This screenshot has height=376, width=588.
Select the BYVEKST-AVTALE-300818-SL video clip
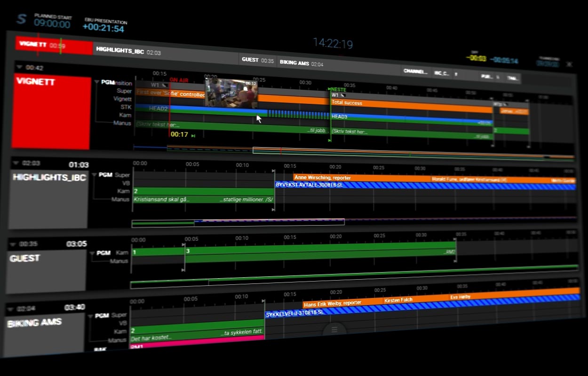[425, 186]
